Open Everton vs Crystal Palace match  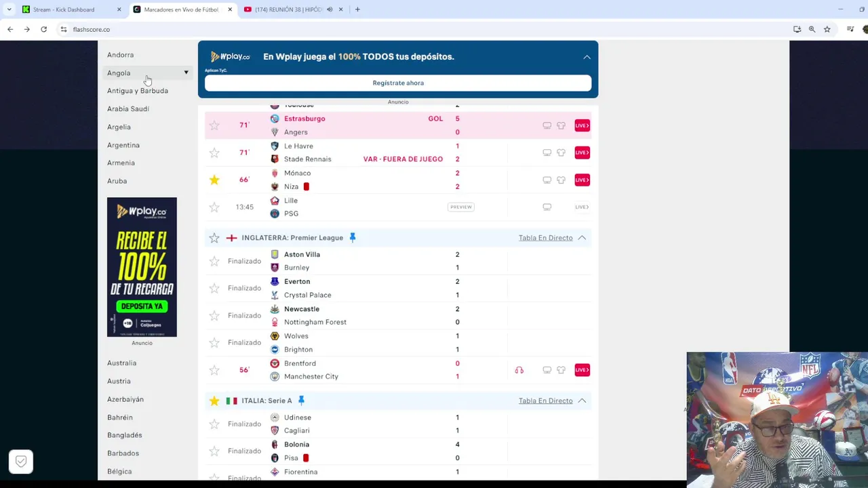pyautogui.click(x=398, y=288)
